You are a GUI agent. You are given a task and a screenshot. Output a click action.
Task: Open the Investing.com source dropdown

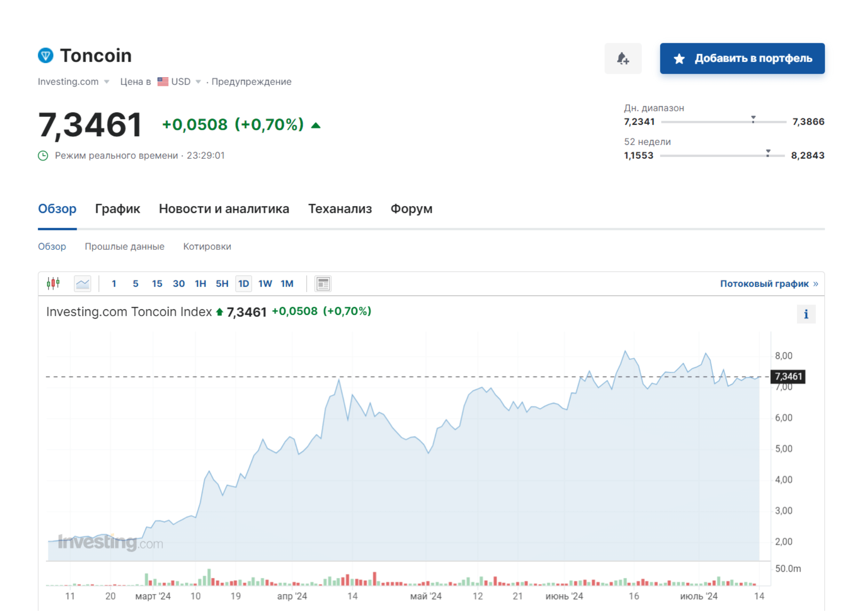coord(73,81)
